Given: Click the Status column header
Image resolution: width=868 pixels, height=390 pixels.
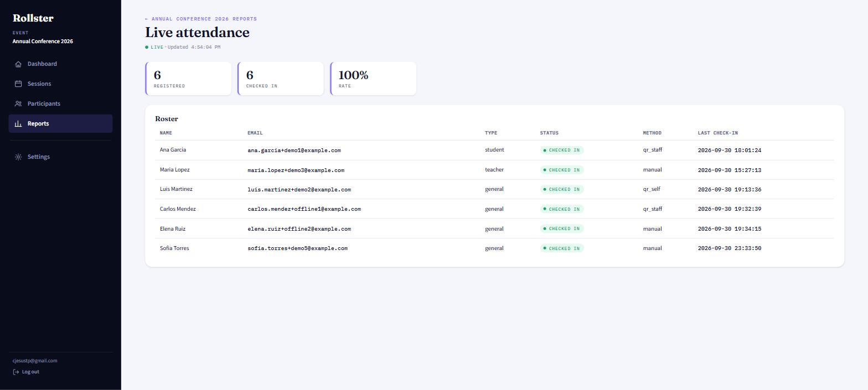Looking at the screenshot, I should (549, 133).
